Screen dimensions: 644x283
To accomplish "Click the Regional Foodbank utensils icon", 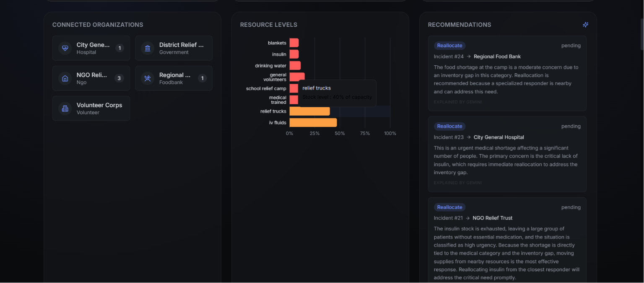I will click(x=148, y=78).
